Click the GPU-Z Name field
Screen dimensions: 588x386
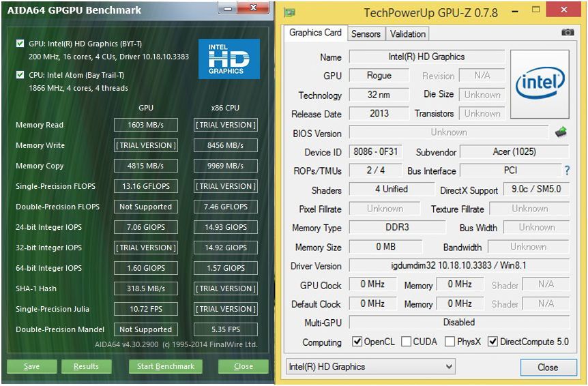[x=427, y=57]
